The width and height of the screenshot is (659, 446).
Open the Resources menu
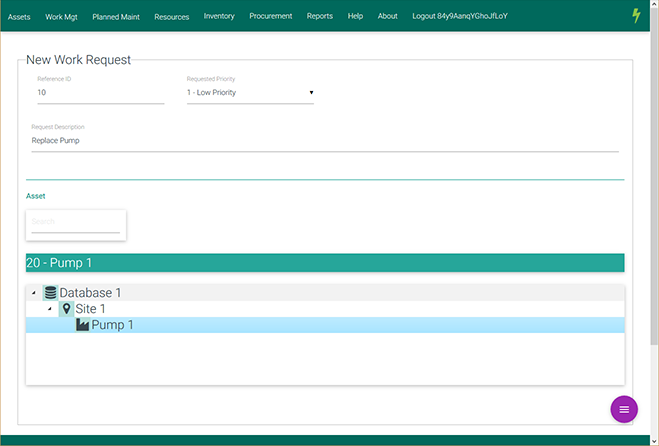point(171,16)
